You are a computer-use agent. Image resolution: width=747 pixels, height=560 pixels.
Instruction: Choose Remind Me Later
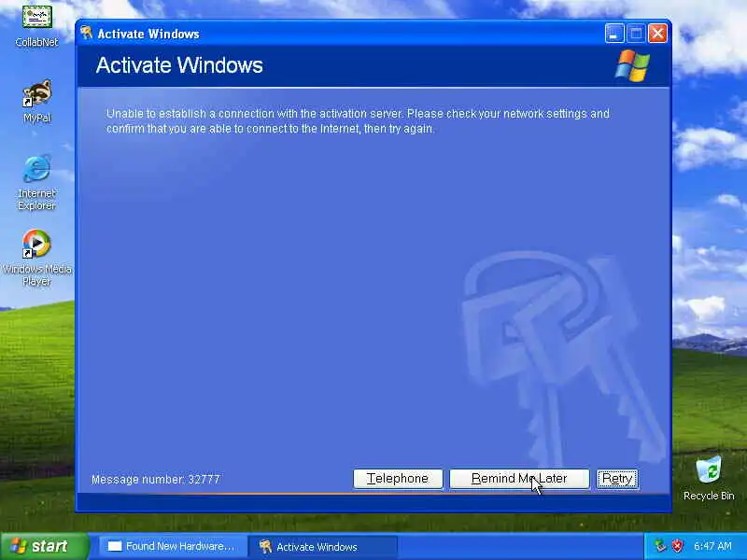pos(519,479)
